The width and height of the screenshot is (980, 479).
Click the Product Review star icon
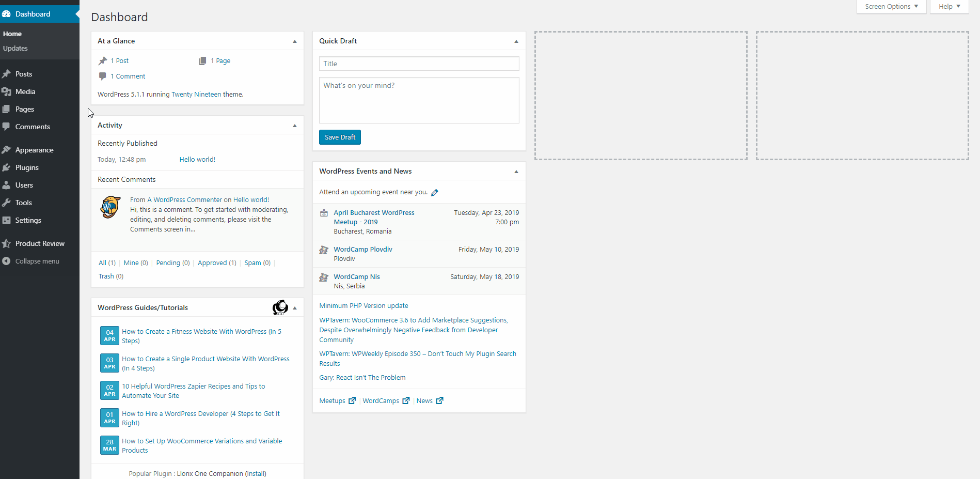(x=7, y=243)
